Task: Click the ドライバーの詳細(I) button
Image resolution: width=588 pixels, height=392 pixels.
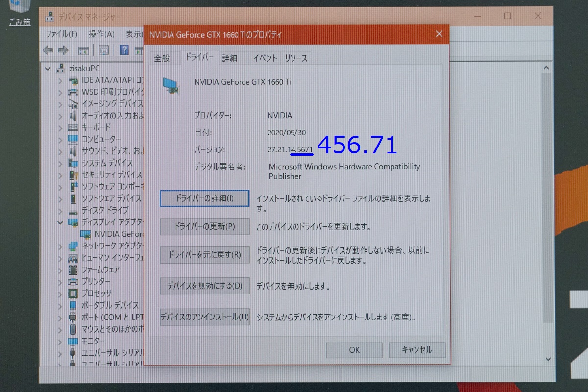Action: 204,198
